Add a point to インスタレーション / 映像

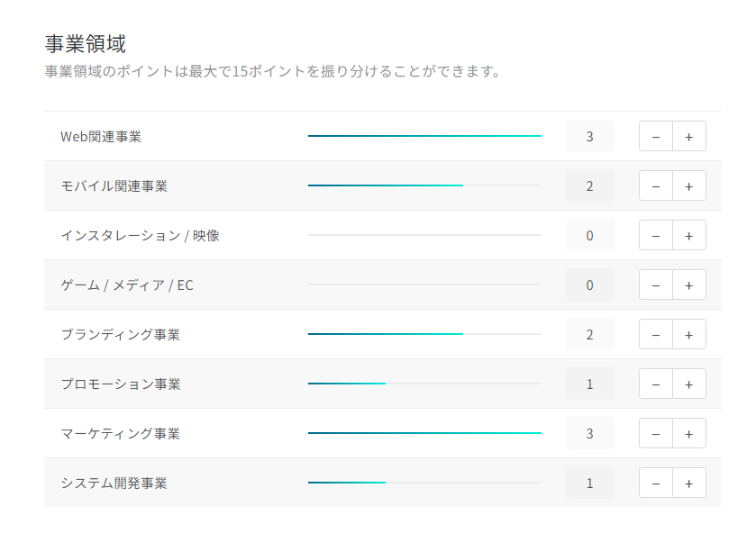tap(688, 235)
